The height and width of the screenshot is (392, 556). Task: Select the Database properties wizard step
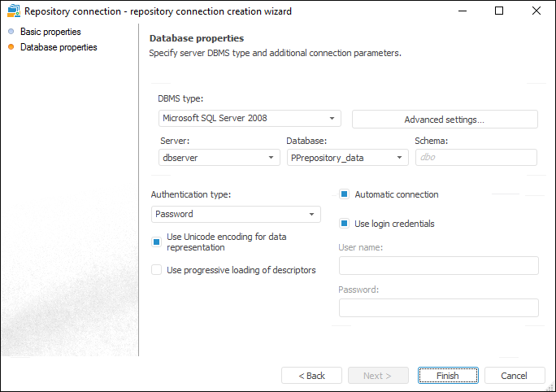pyautogui.click(x=59, y=47)
